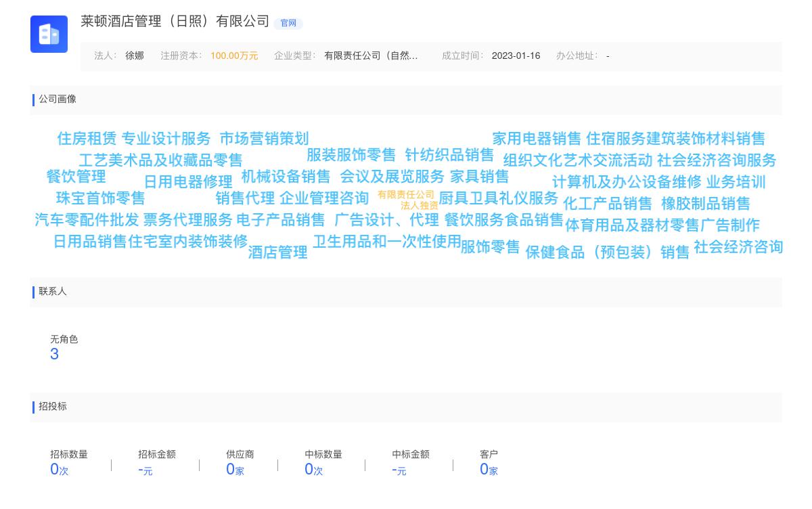Click the 社会经济咨询服务 tag
This screenshot has height=509, width=812.
[x=717, y=160]
